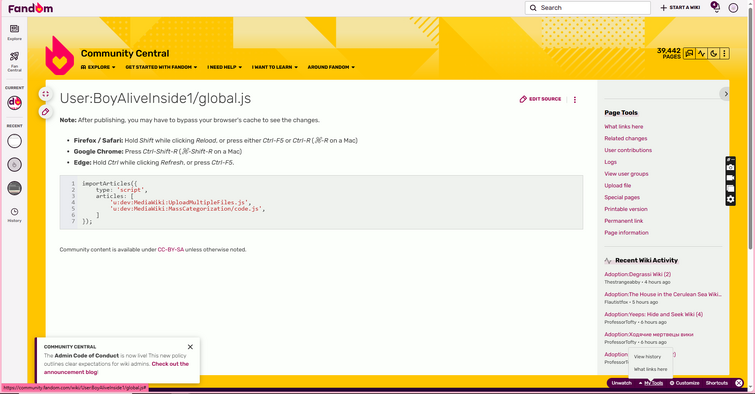Open Logs in Page Tools
This screenshot has width=755, height=394.
(x=610, y=162)
